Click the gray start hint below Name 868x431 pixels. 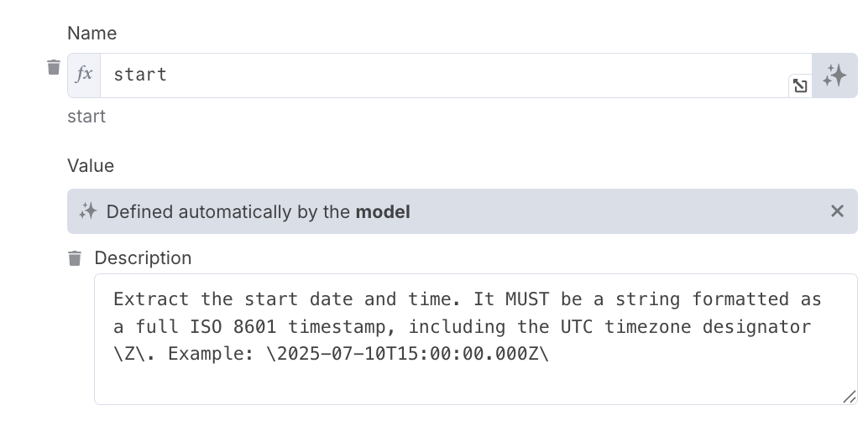tap(86, 117)
